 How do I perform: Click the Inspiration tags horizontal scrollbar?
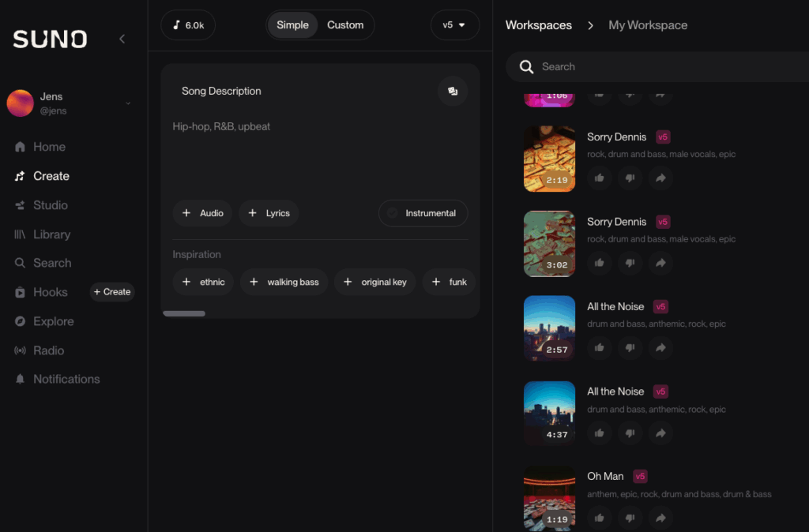(x=184, y=313)
